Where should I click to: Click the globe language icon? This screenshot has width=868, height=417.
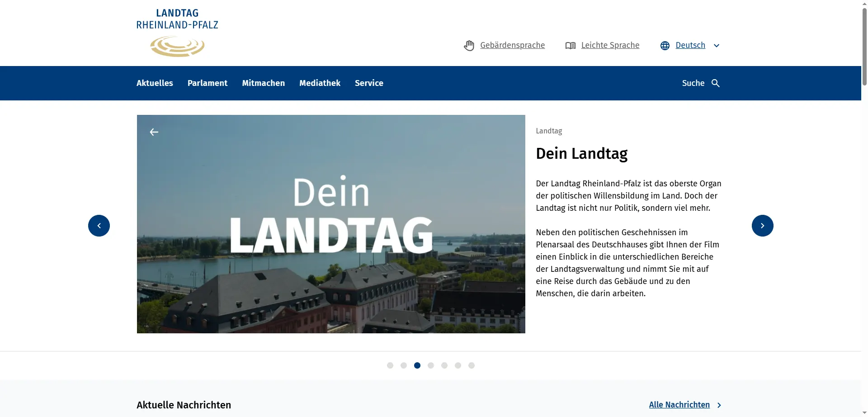665,46
